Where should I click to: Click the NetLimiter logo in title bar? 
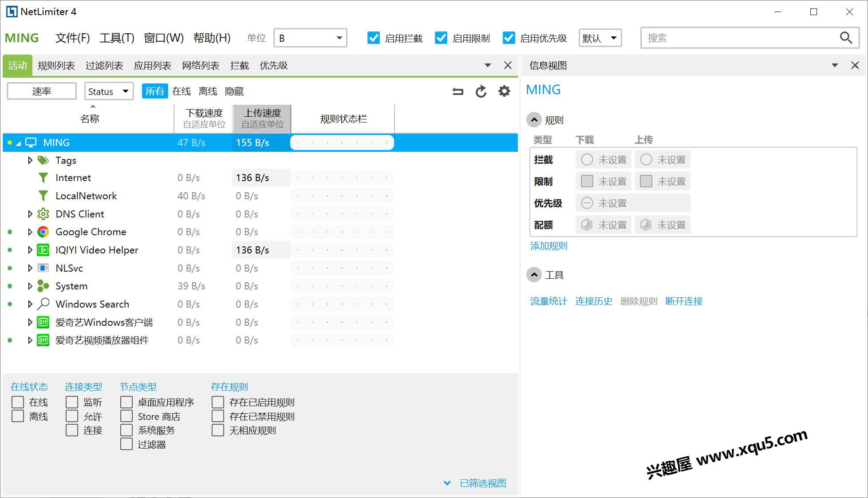pos(12,12)
